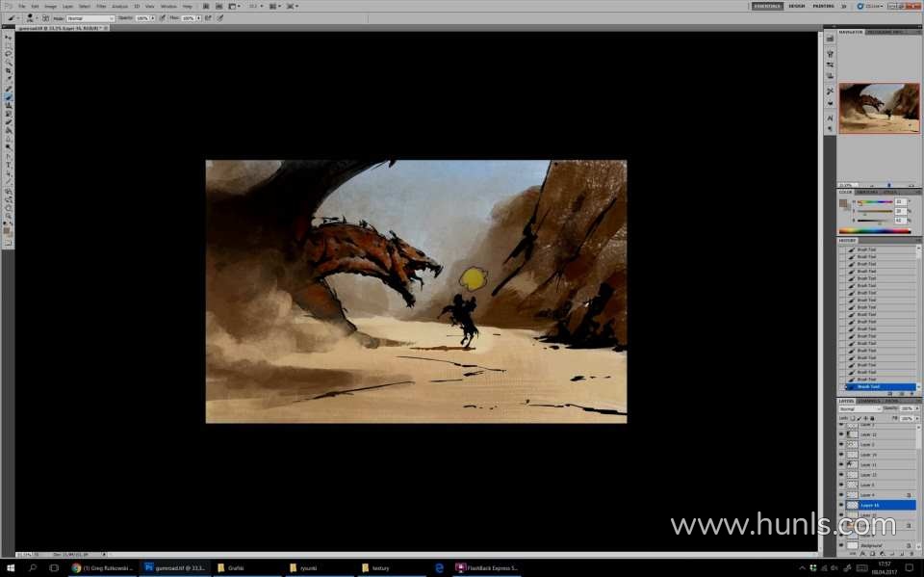Open the Layers panel Opacity arrow
924x577 pixels.
pos(917,408)
